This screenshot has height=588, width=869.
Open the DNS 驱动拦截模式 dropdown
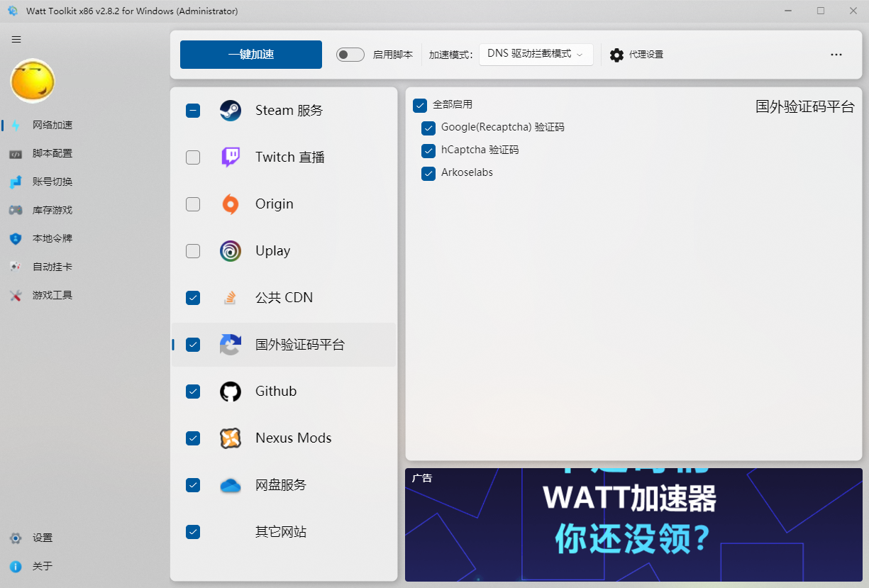click(536, 55)
